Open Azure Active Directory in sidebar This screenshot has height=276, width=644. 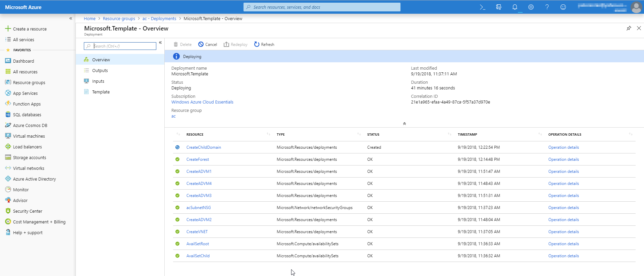click(x=35, y=179)
